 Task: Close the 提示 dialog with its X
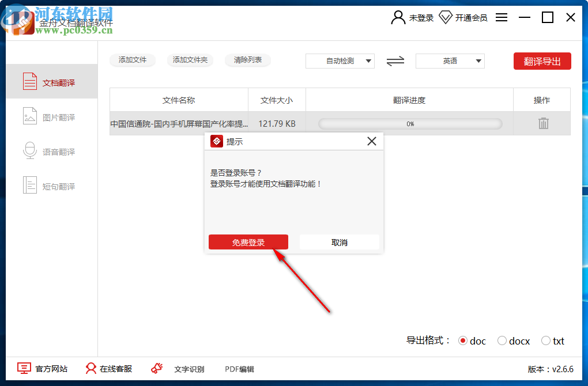point(371,141)
